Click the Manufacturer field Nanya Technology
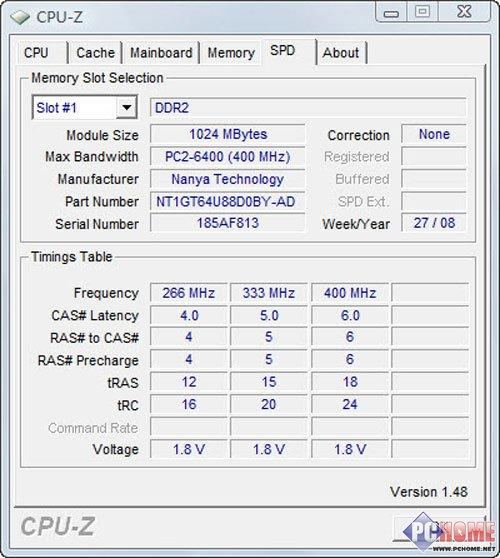The width and height of the screenshot is (500, 558). (227, 179)
